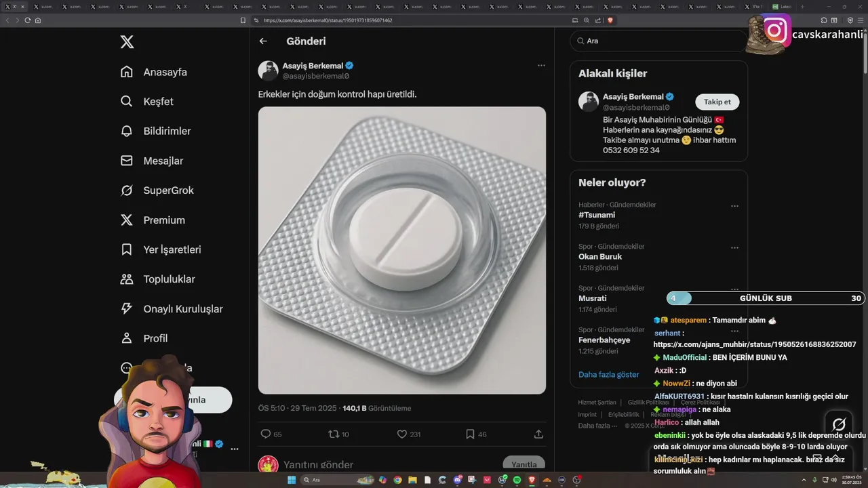Open the Windows Start button
868x488 pixels.
click(x=292, y=480)
